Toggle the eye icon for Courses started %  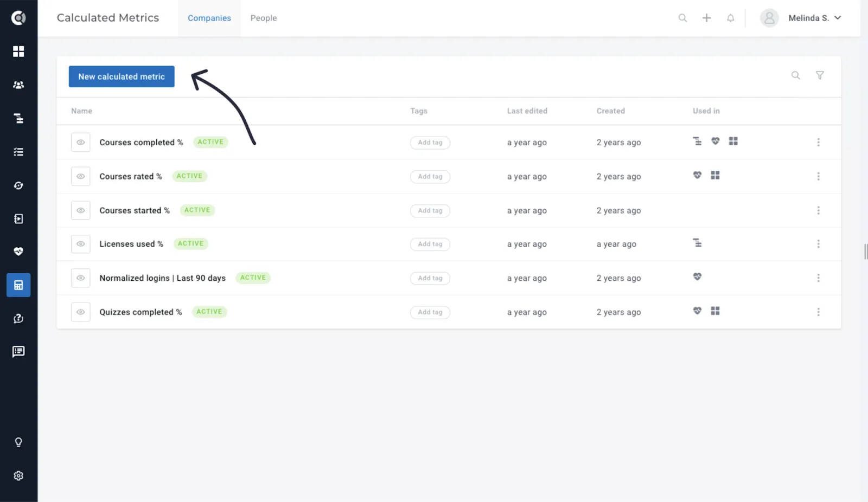tap(81, 210)
